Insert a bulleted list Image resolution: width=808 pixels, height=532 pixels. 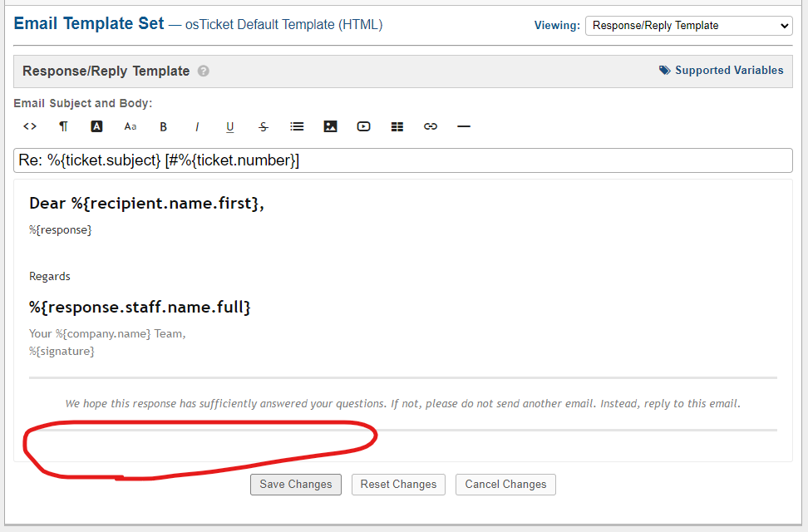[297, 126]
